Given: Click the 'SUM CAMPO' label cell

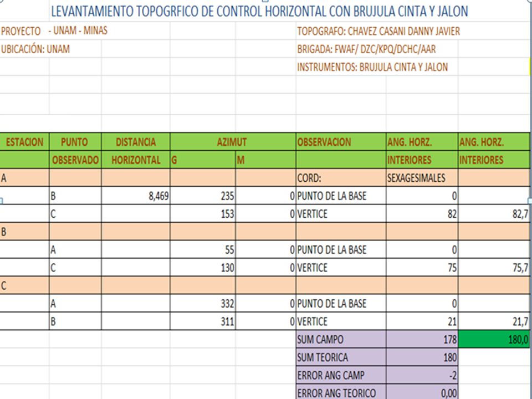Looking at the screenshot, I should (x=341, y=339).
